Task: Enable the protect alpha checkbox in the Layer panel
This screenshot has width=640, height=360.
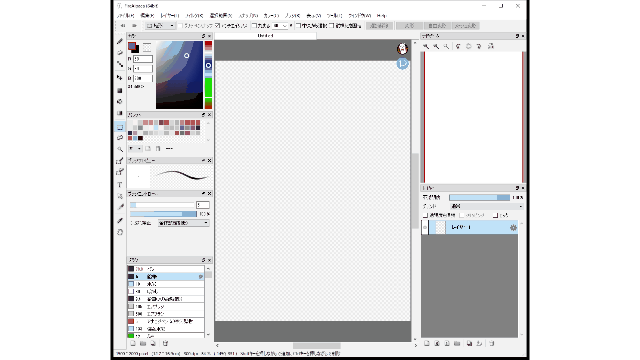Action: pyautogui.click(x=425, y=215)
